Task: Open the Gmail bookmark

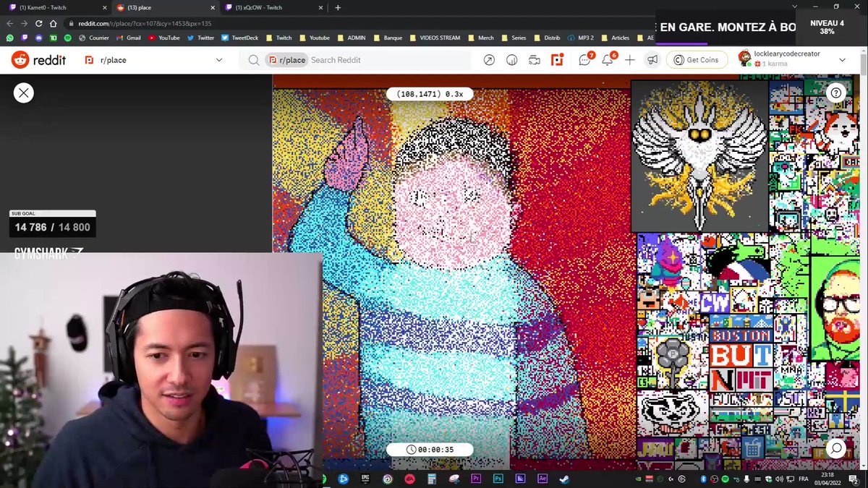Action: 128,38
